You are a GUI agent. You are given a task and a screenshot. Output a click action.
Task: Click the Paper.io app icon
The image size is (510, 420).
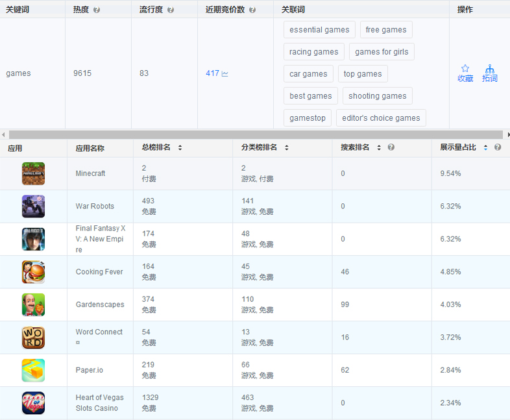pos(33,370)
